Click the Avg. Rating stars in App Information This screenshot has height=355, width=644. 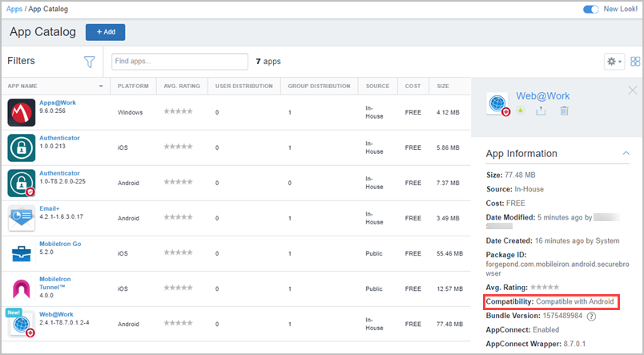click(x=545, y=287)
